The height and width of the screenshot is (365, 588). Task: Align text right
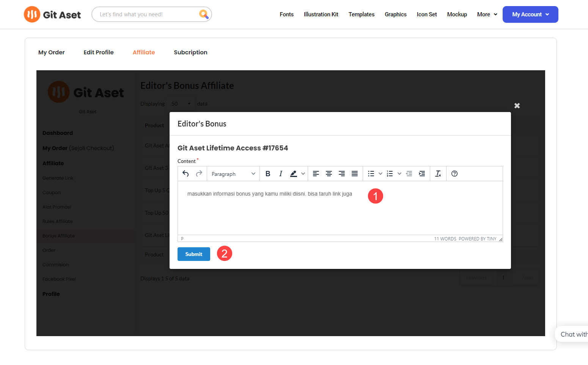(342, 174)
